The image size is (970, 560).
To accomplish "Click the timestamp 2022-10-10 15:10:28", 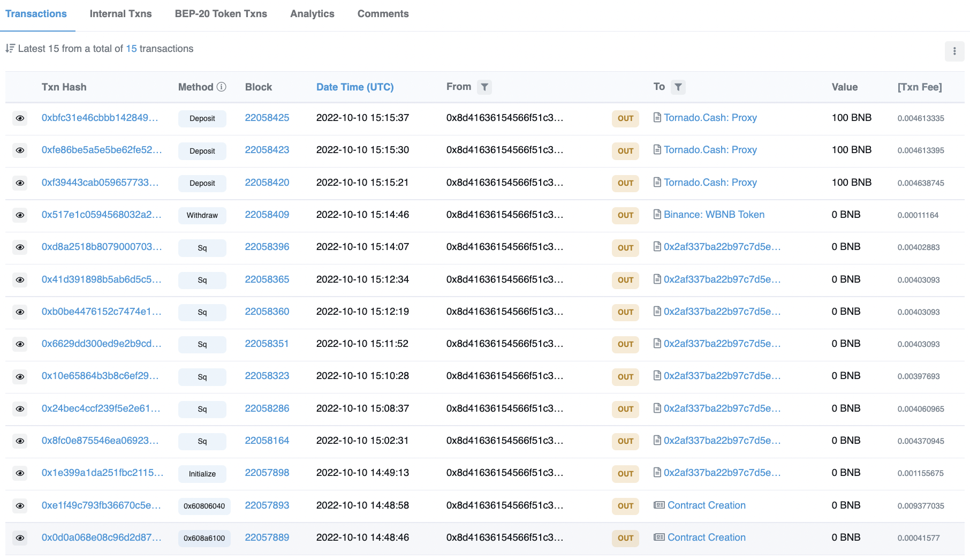I will click(362, 376).
